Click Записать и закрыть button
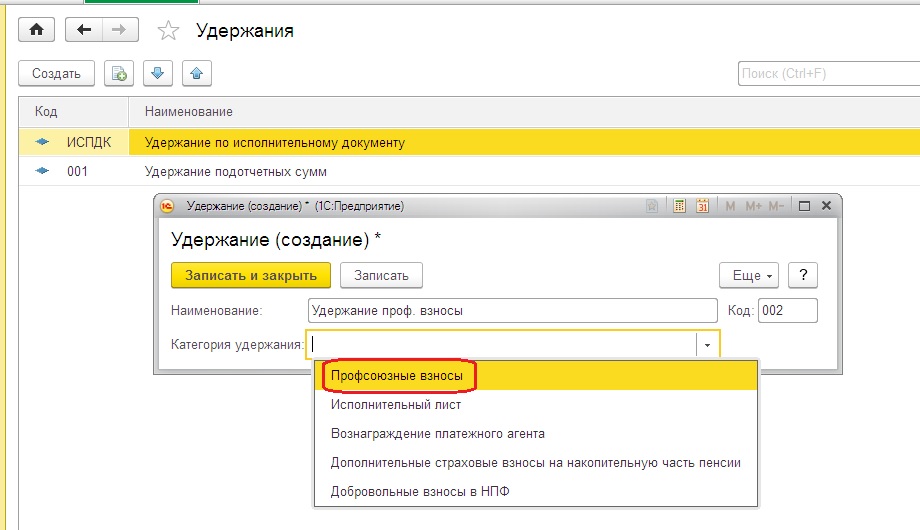The width and height of the screenshot is (920, 530). coord(251,275)
